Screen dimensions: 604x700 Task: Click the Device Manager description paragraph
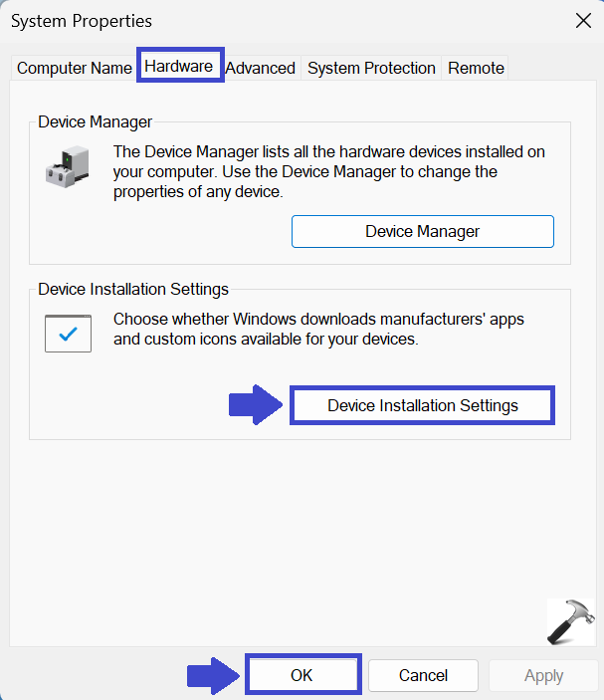pyautogui.click(x=328, y=172)
